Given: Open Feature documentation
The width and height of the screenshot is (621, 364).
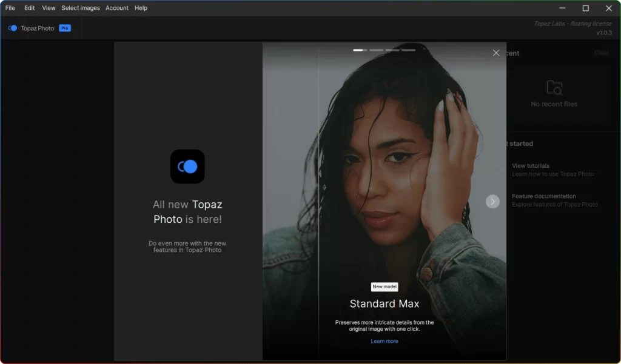Looking at the screenshot, I should point(543,196).
